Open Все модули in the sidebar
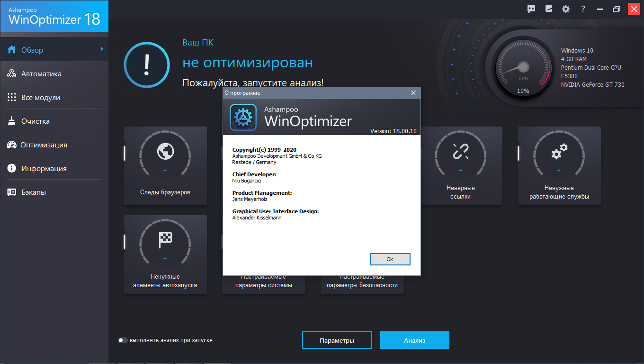 [x=40, y=98]
